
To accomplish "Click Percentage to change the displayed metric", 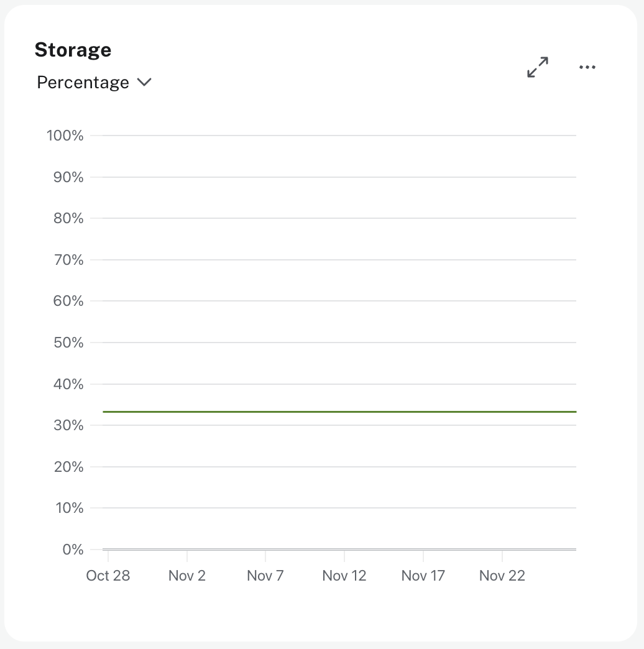I will pos(83,82).
